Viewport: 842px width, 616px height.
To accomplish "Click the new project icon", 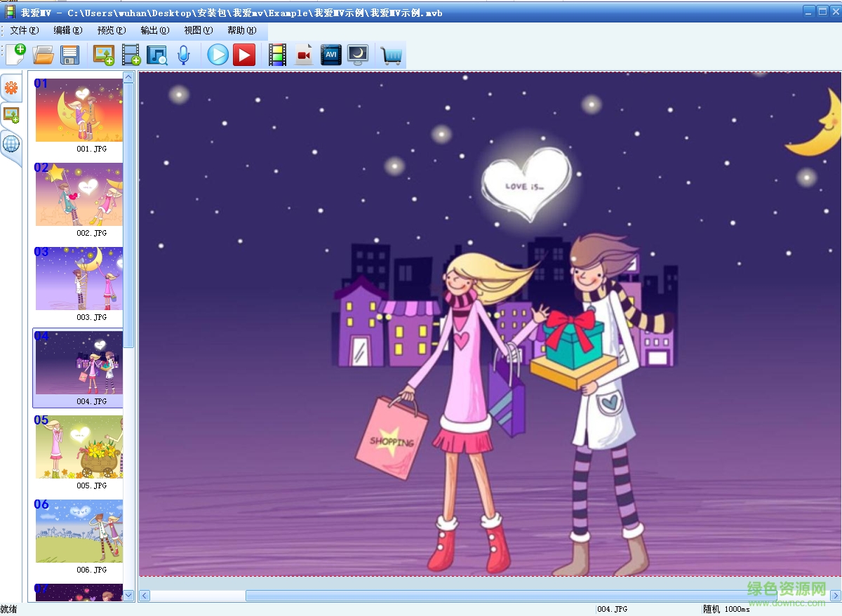I will [x=15, y=54].
